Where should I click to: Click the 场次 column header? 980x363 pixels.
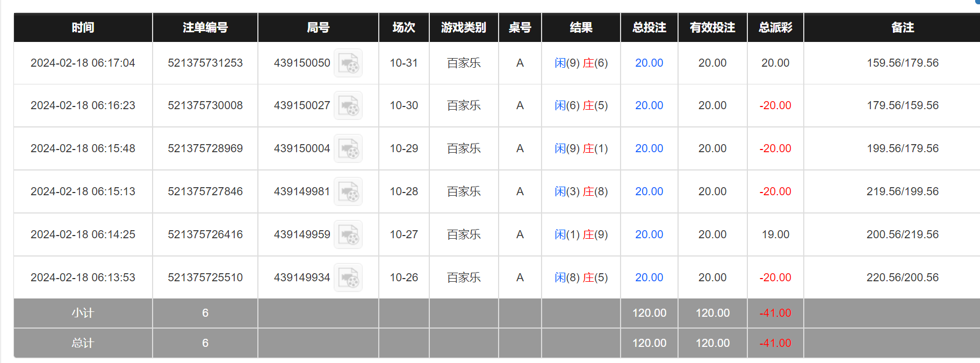pyautogui.click(x=404, y=27)
